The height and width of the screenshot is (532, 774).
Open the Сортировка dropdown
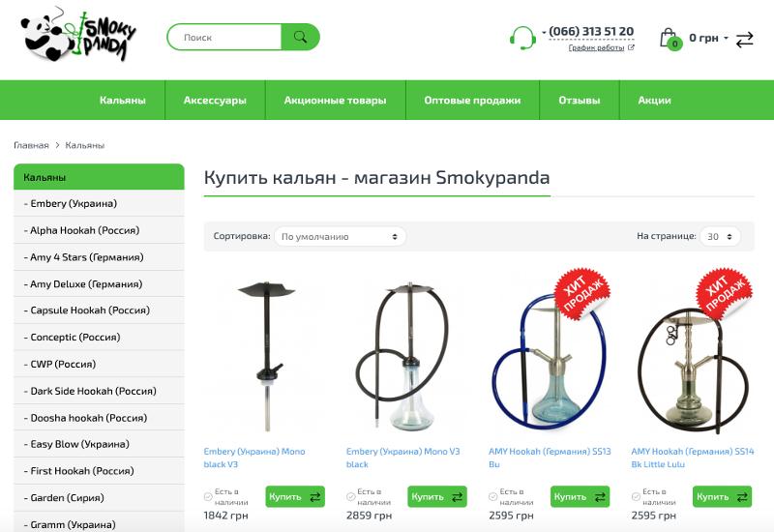tap(341, 236)
